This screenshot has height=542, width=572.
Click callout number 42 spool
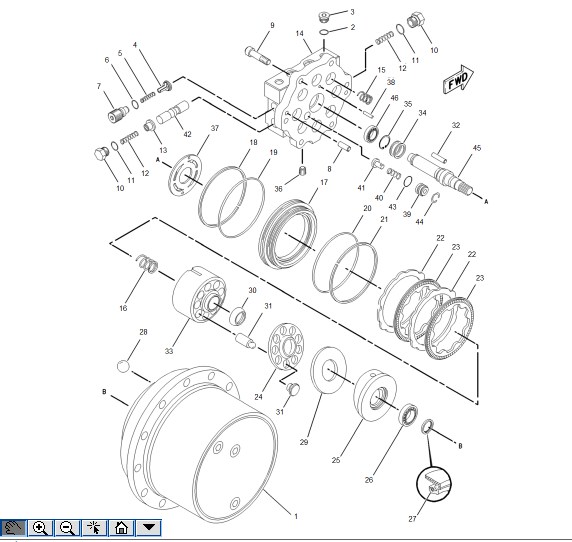tap(188, 134)
